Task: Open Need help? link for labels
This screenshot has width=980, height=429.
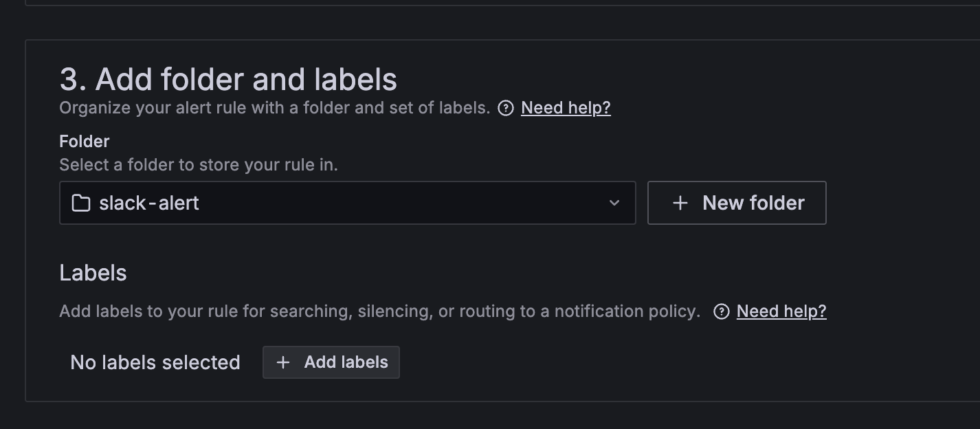Action: click(781, 311)
